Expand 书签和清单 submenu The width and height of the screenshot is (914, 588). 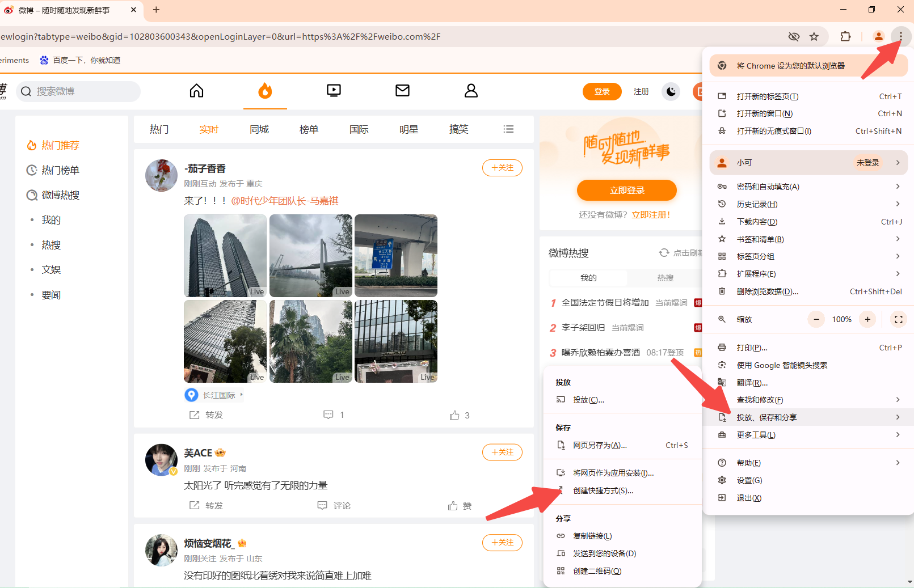pos(808,239)
